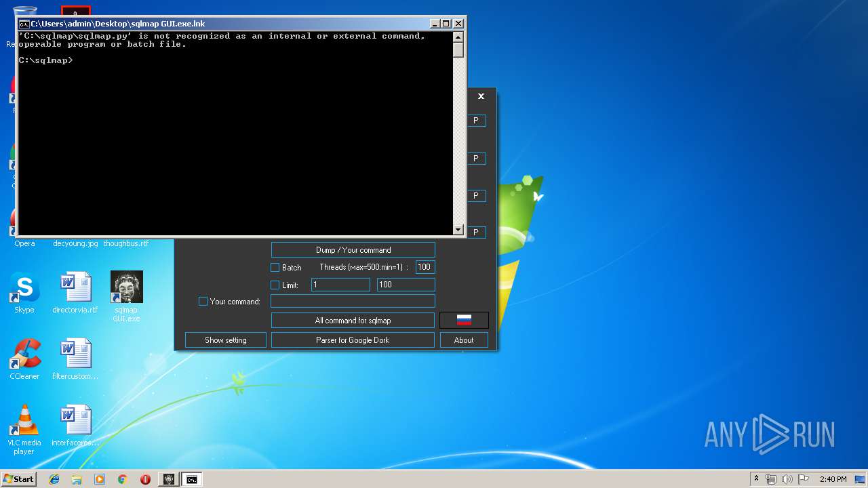Viewport: 868px width, 488px height.
Task: Open directorvia.rtf document icon
Action: point(75,293)
